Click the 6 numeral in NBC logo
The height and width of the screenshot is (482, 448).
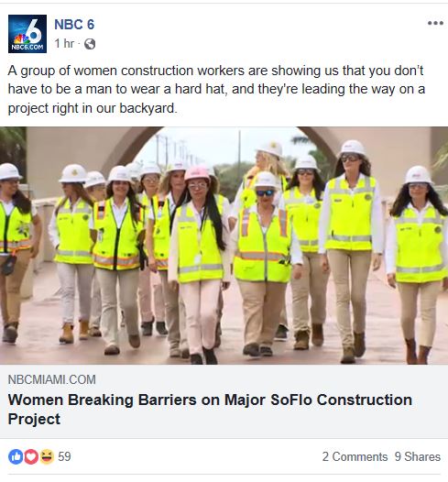click(x=35, y=31)
